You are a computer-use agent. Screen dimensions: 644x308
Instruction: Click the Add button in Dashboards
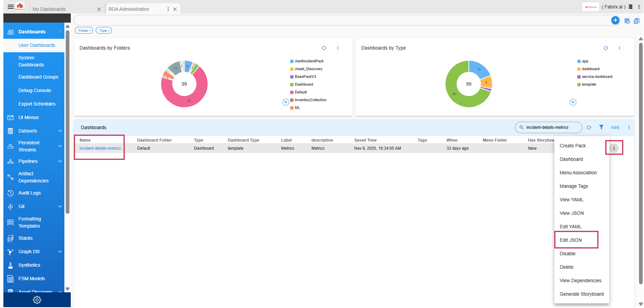click(615, 127)
